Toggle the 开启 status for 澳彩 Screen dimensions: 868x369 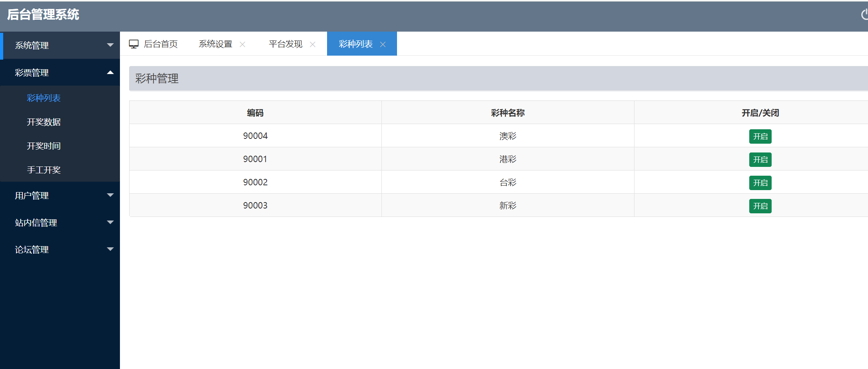pyautogui.click(x=760, y=136)
